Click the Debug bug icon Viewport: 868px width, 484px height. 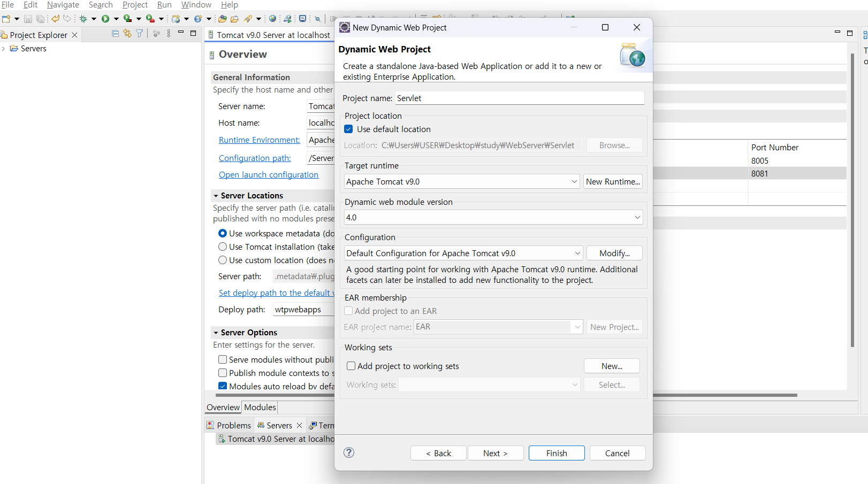83,19
